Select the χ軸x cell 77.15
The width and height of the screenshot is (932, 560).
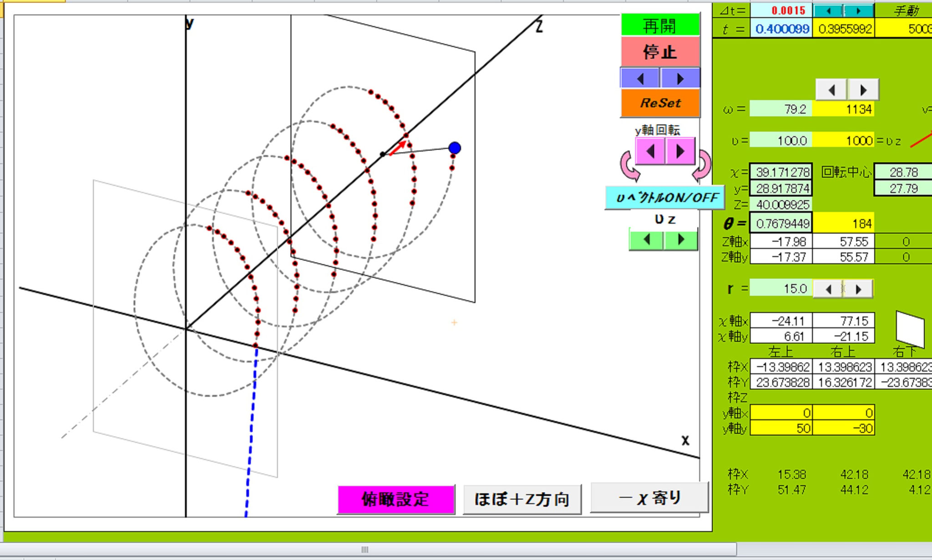pyautogui.click(x=844, y=321)
